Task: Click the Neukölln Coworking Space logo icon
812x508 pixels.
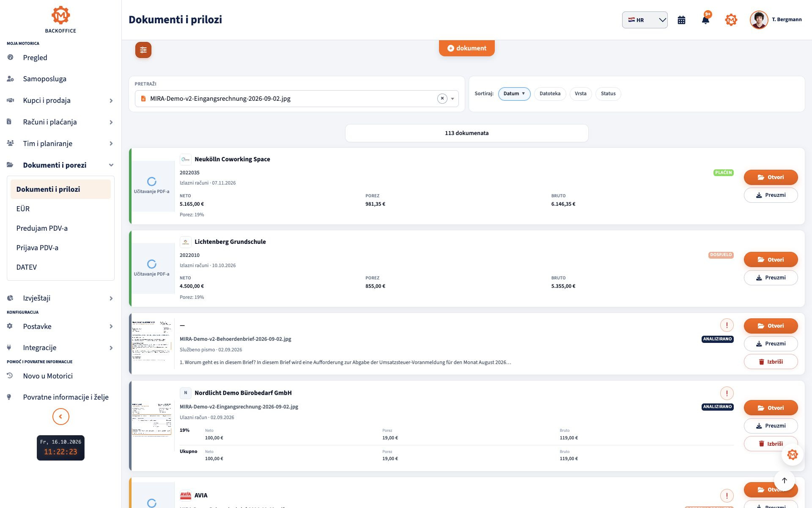Action: click(x=186, y=159)
